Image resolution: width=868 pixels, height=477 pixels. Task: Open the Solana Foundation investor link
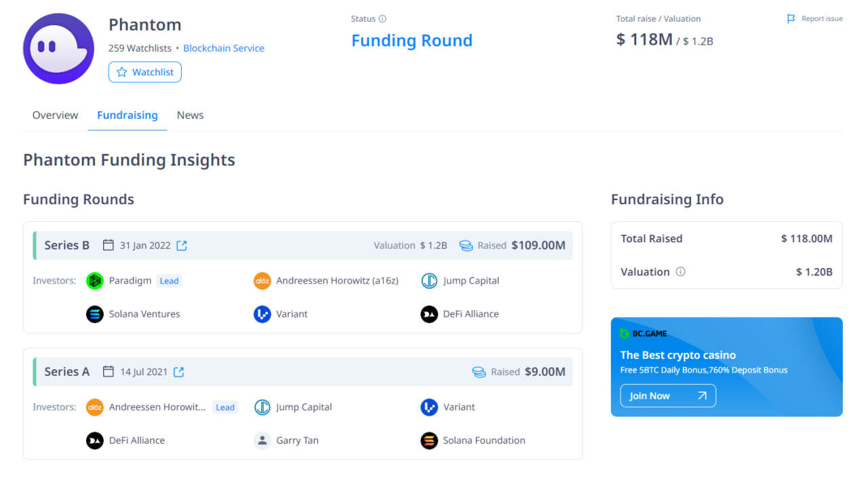[484, 440]
